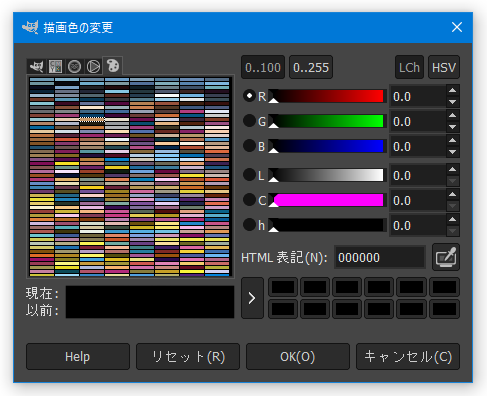The image size is (487, 396).
Task: Open the watercolor selector tab
Action: tap(74, 66)
